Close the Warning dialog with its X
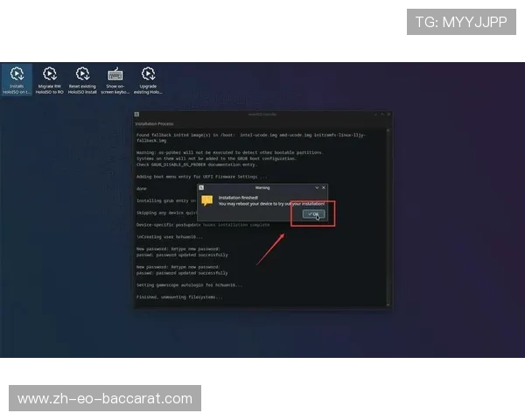Screen dimensions: 525x420 (x=324, y=187)
